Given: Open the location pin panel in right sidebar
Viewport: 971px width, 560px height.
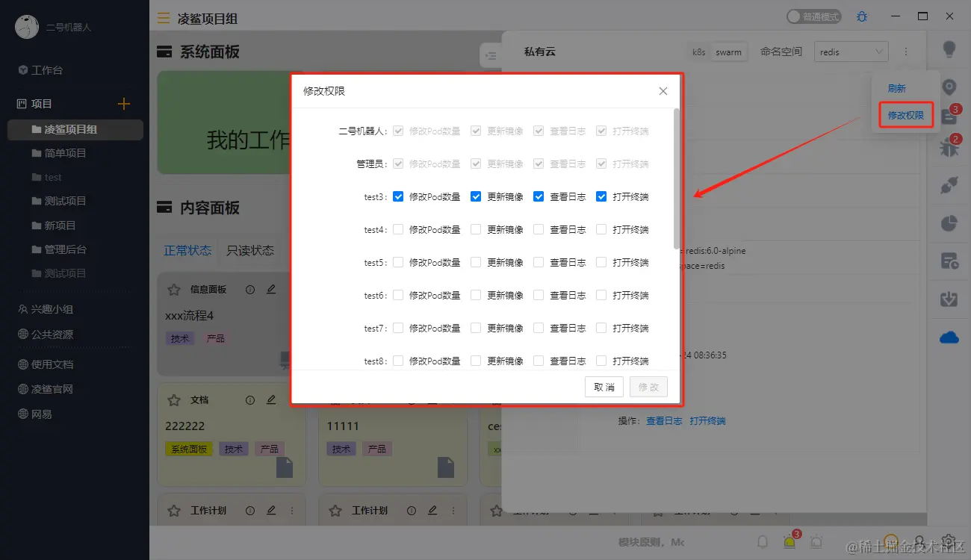Looking at the screenshot, I should [949, 87].
